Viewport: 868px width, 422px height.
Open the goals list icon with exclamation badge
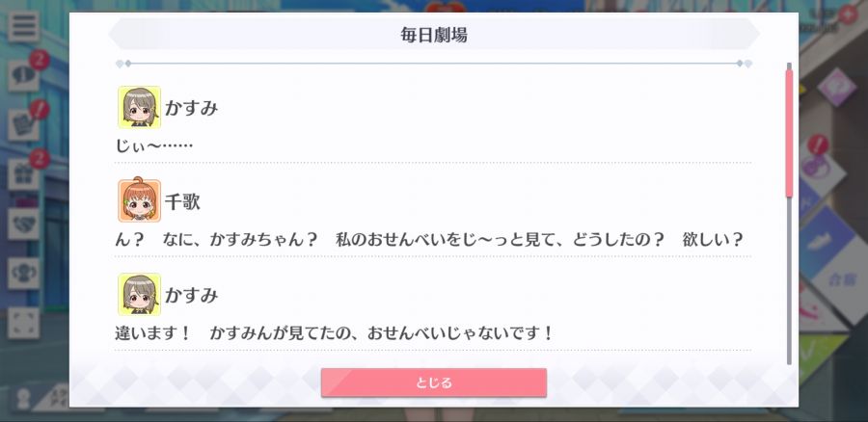(23, 125)
